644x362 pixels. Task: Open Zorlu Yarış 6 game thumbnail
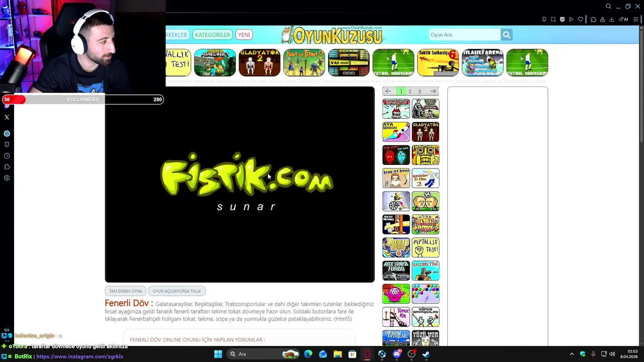[396, 248]
